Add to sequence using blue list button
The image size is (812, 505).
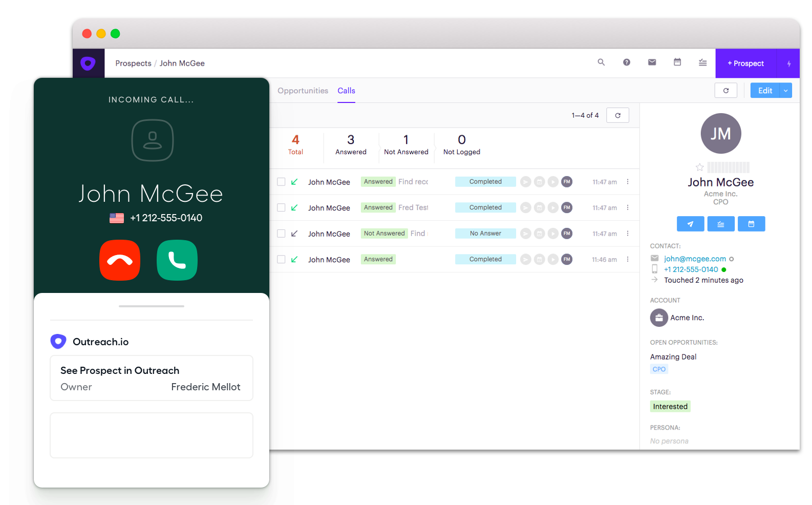click(721, 224)
